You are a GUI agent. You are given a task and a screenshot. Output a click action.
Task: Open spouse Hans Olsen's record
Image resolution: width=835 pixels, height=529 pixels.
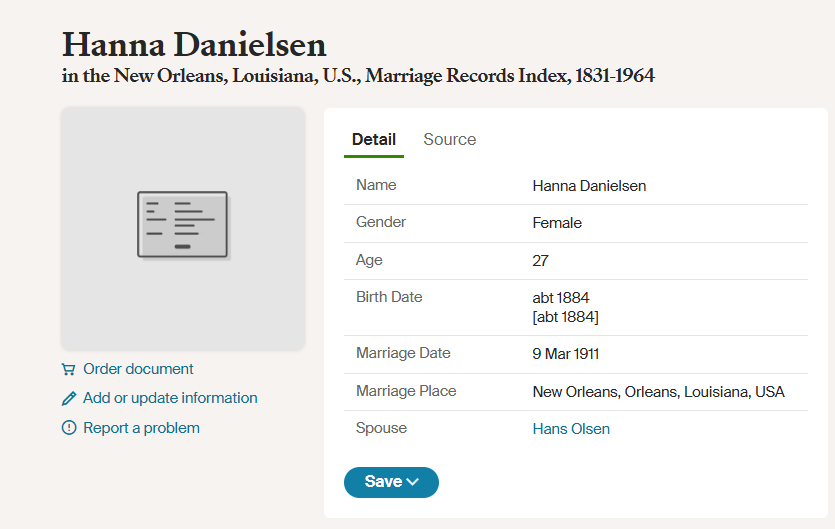570,429
